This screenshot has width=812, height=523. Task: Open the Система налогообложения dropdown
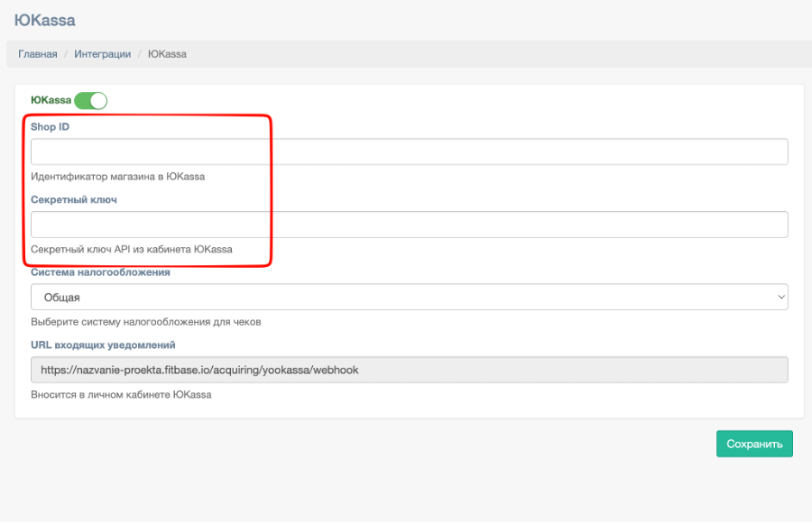coord(409,298)
